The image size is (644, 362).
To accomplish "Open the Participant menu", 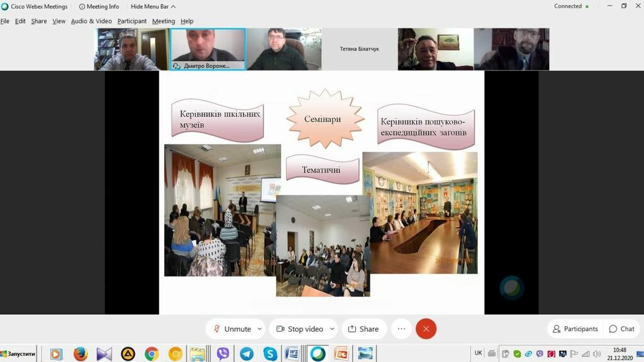I will point(131,21).
